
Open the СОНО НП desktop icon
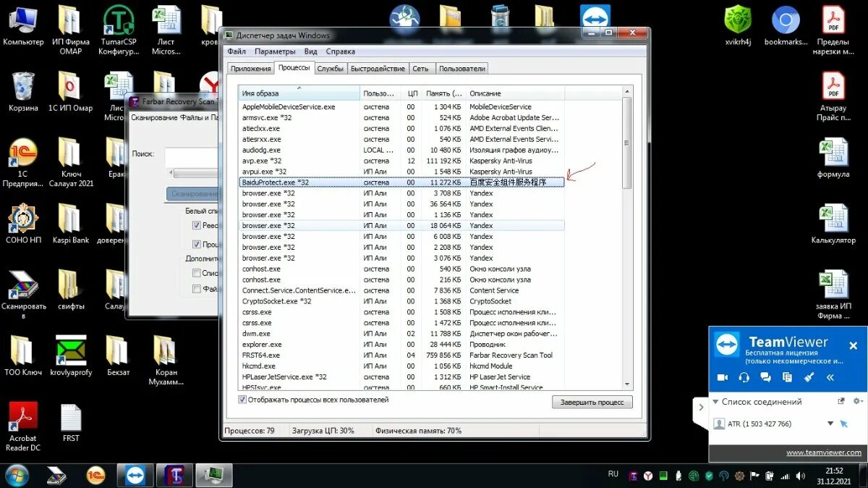pyautogui.click(x=23, y=224)
